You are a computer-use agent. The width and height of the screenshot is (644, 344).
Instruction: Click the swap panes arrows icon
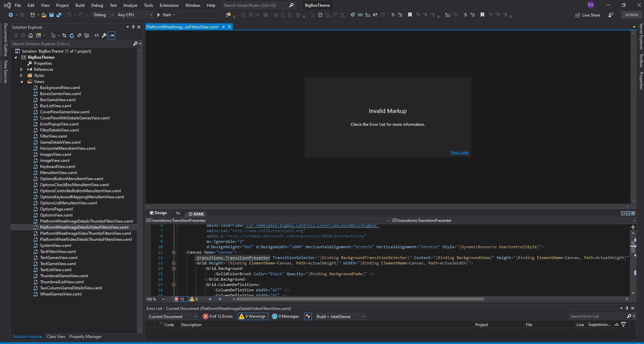[178, 213]
